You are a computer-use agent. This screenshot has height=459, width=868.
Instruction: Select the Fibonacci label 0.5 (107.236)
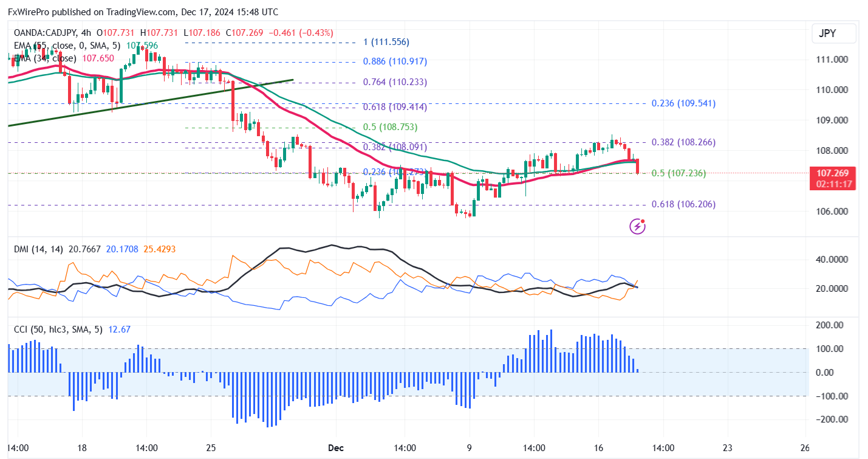coord(678,173)
